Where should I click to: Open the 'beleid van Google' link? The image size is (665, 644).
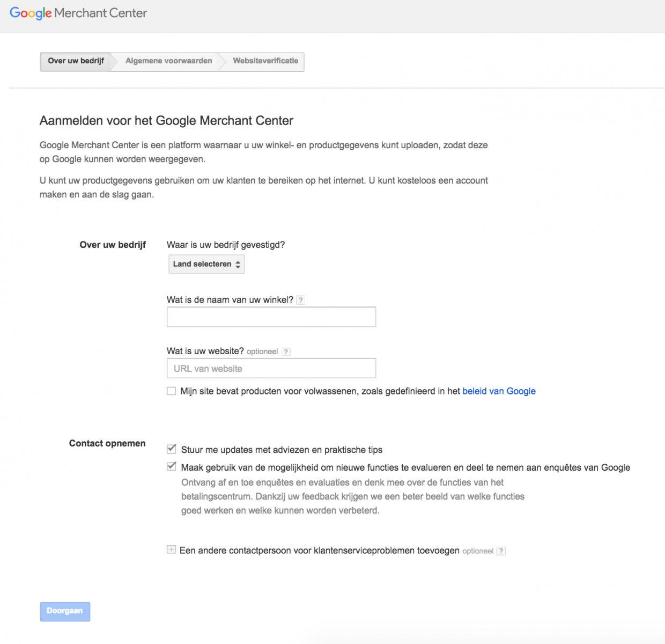point(499,391)
